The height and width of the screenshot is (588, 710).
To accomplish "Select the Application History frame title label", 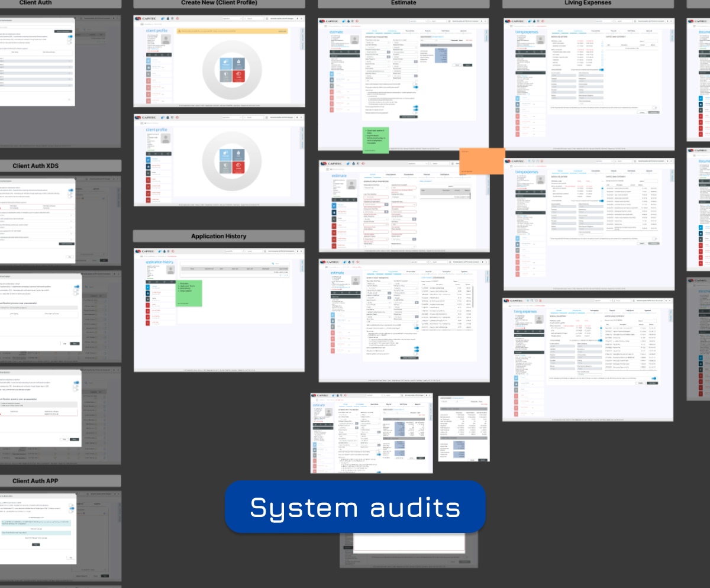I will [218, 236].
